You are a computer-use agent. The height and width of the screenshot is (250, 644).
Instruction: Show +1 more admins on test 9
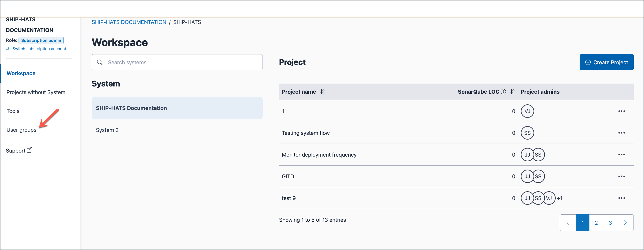click(559, 198)
